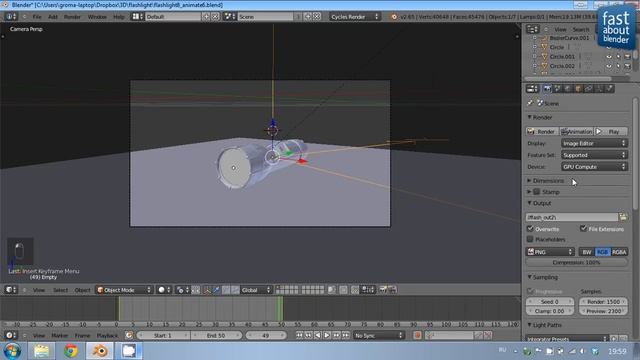The image size is (640, 360).
Task: Open the output folder browse icon
Action: click(x=623, y=217)
